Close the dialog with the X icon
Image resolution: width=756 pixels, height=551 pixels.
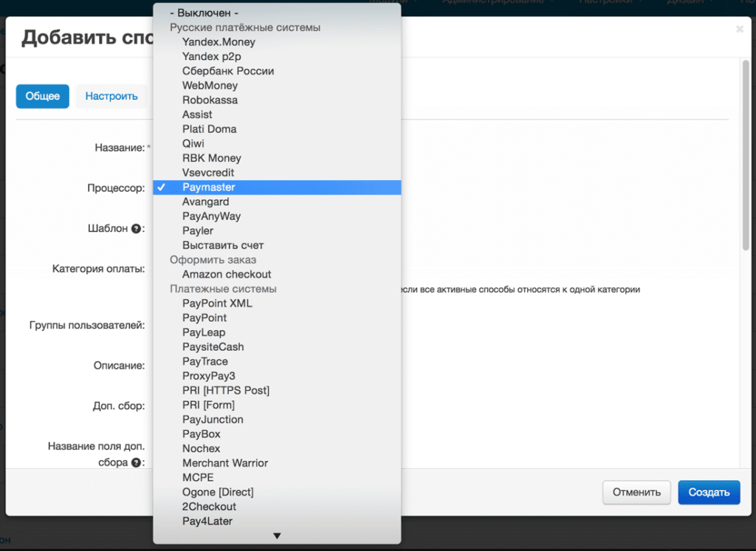tap(740, 30)
